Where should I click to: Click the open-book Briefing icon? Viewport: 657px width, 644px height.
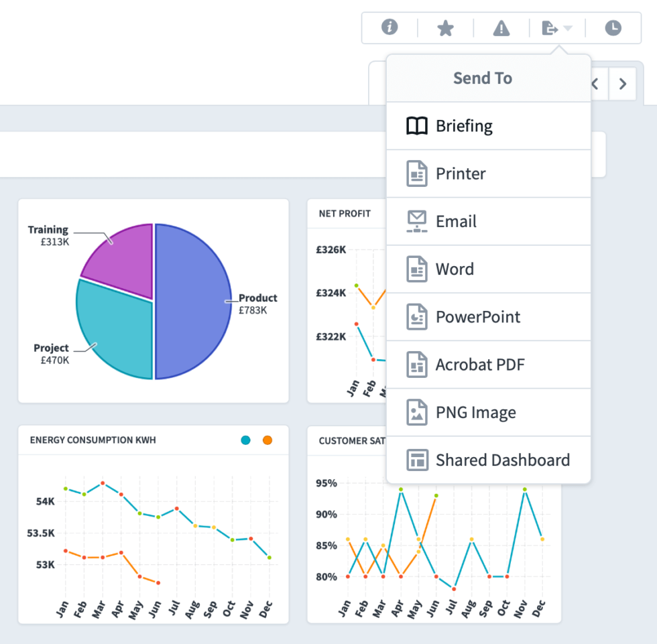coord(416,125)
